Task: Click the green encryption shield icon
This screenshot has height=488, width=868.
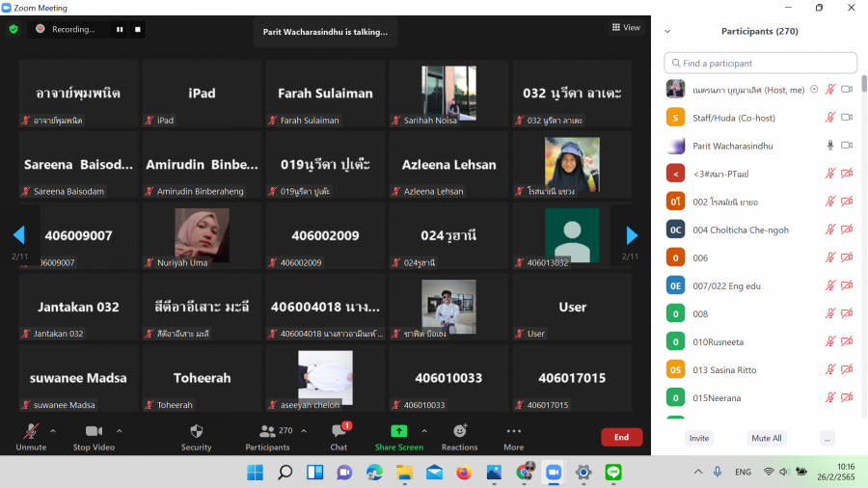Action: 14,29
